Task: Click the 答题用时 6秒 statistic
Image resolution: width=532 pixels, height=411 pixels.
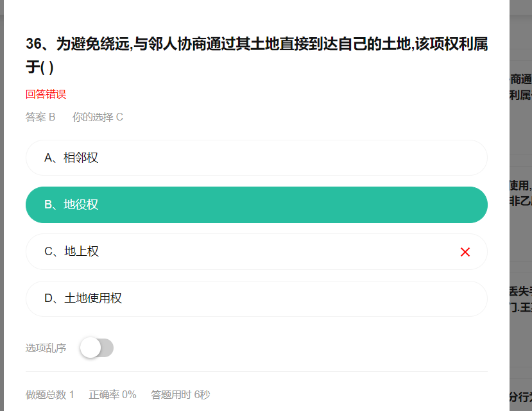Action: coord(180,394)
